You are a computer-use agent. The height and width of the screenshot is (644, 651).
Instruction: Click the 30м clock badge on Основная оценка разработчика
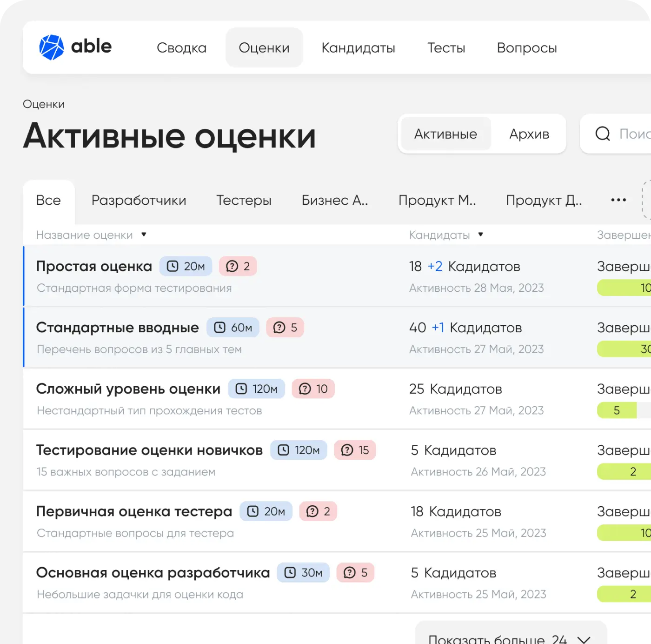point(303,573)
